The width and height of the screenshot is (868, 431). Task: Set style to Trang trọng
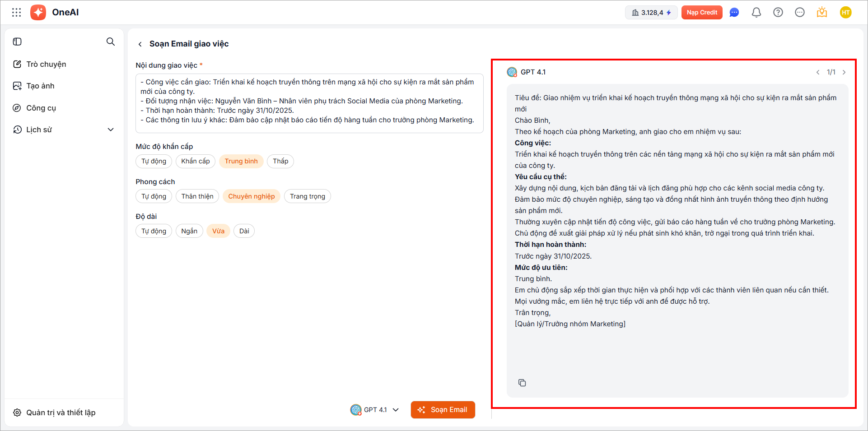(308, 196)
